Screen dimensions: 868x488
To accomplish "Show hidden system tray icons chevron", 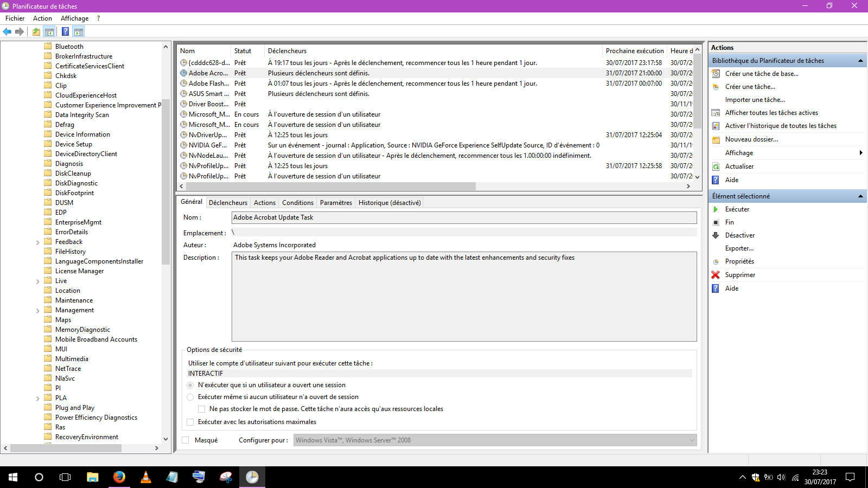I will click(742, 477).
